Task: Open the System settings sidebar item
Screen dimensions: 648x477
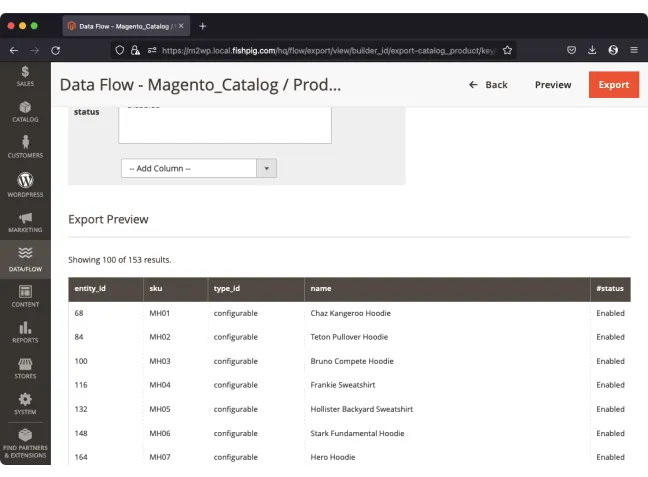Action: coord(25,403)
